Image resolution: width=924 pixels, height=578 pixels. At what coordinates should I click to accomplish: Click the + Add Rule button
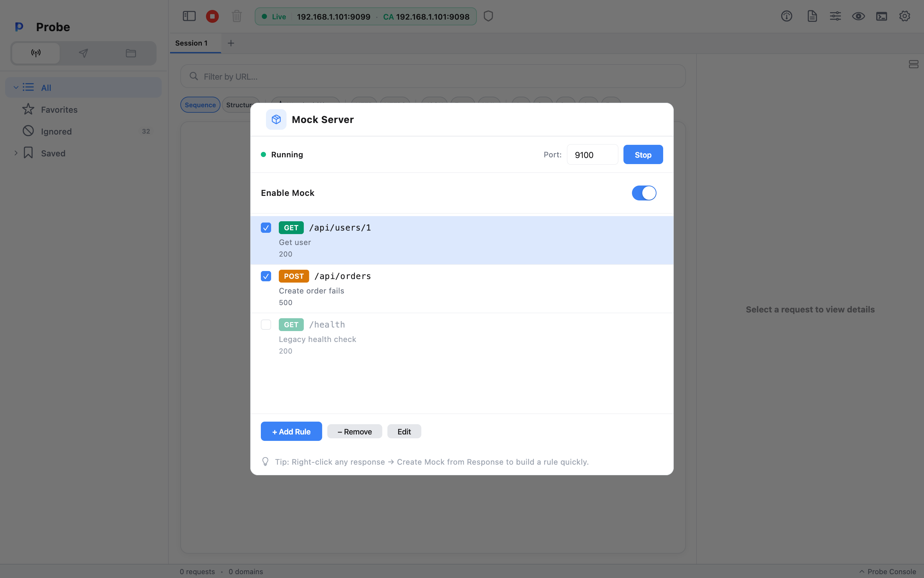pos(291,431)
